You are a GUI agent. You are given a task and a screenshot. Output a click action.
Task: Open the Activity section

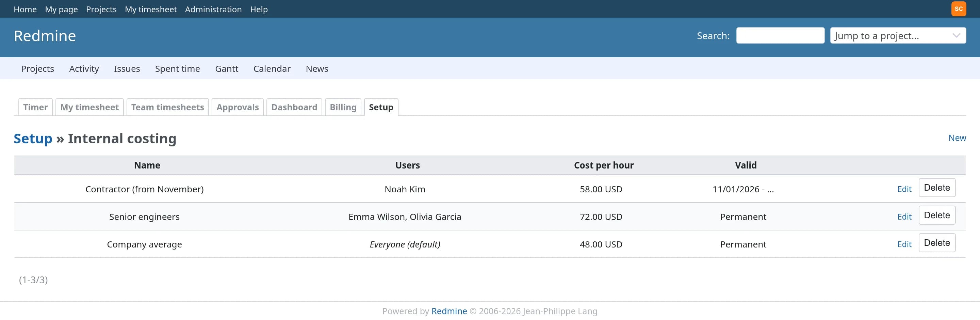coord(84,68)
